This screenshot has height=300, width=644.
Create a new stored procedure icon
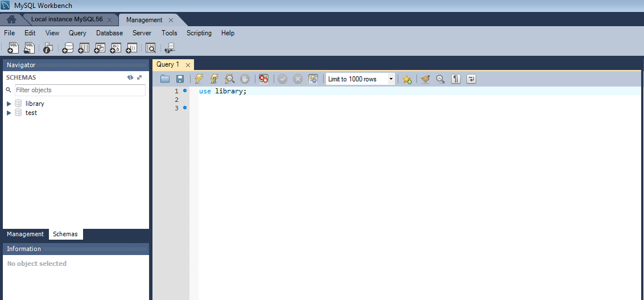tap(115, 48)
